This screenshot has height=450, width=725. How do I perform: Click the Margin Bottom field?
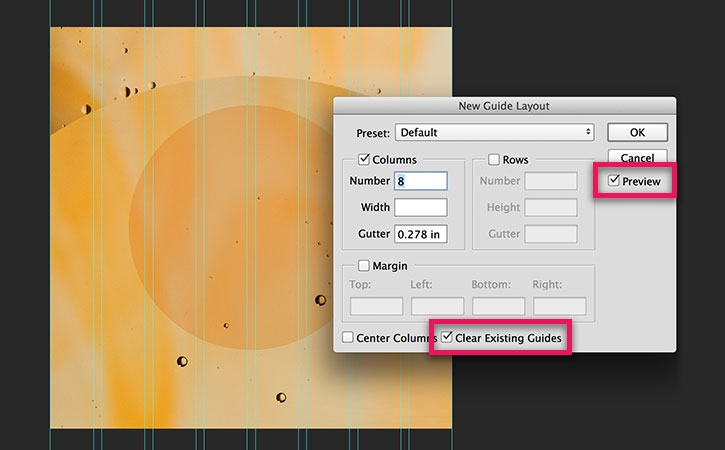pos(498,306)
